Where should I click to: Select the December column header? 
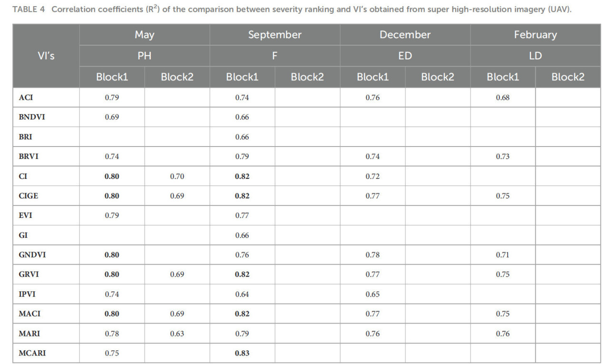[405, 35]
